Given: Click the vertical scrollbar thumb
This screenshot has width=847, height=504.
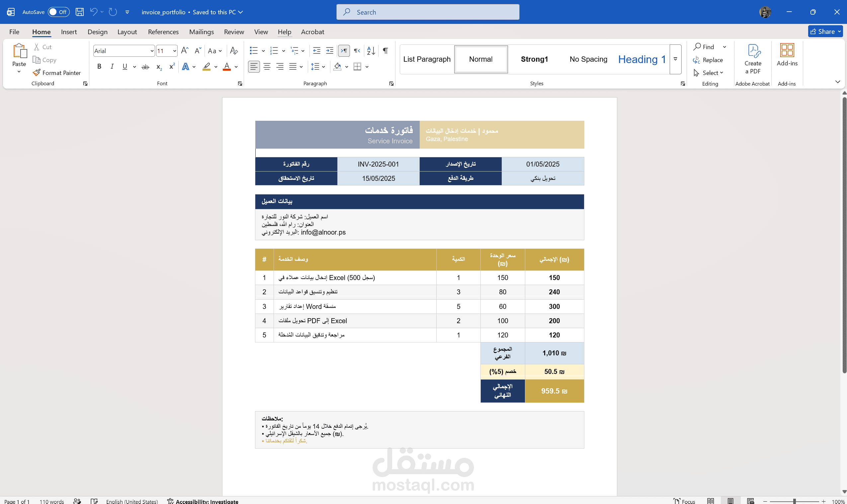Looking at the screenshot, I should 844,235.
